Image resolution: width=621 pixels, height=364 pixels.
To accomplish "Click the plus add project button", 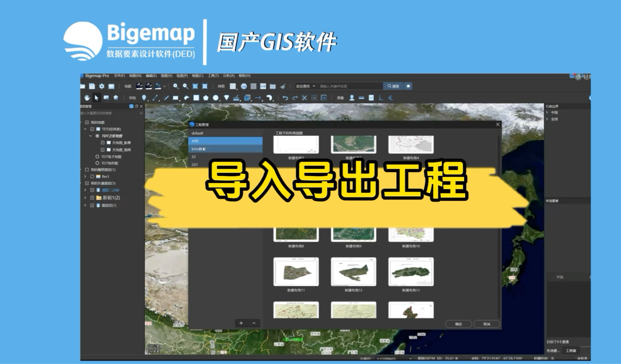I will click(241, 323).
